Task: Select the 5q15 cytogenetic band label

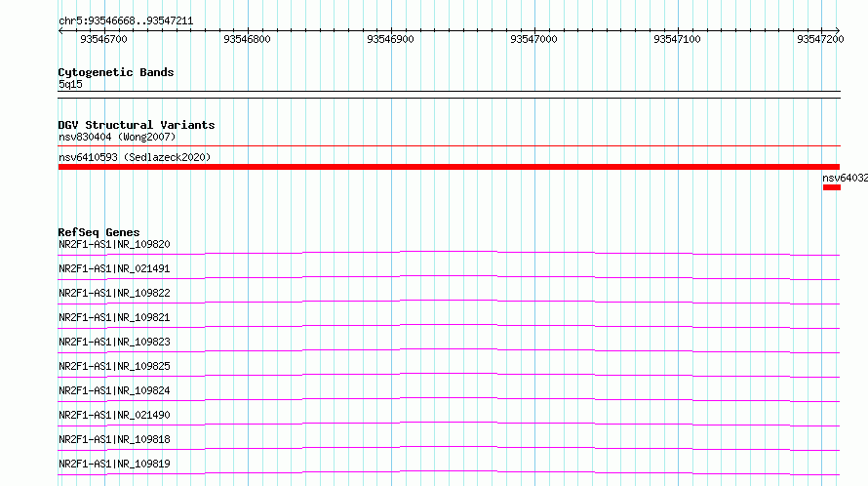Action: [x=70, y=84]
